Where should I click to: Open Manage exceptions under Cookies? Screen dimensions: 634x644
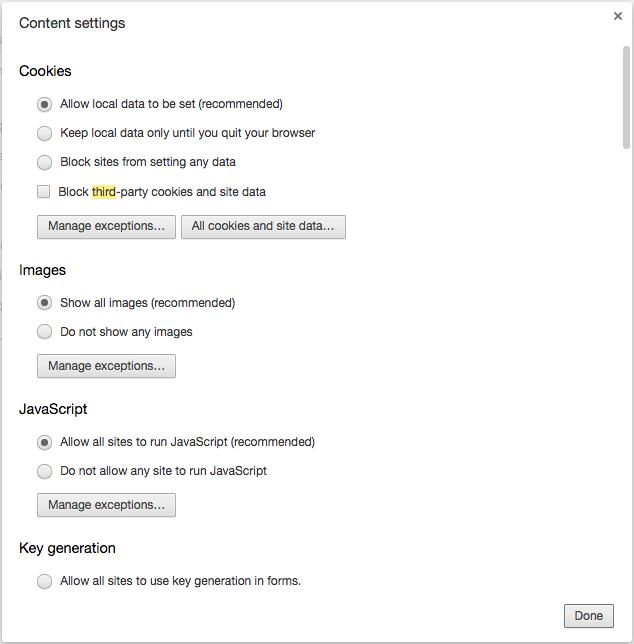click(x=106, y=227)
